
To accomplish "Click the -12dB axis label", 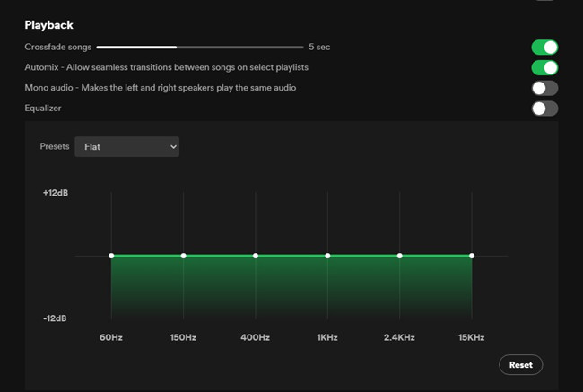I will coord(55,318).
